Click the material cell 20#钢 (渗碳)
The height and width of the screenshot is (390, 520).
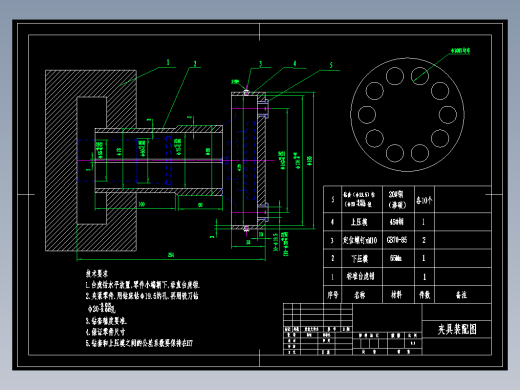click(396, 199)
